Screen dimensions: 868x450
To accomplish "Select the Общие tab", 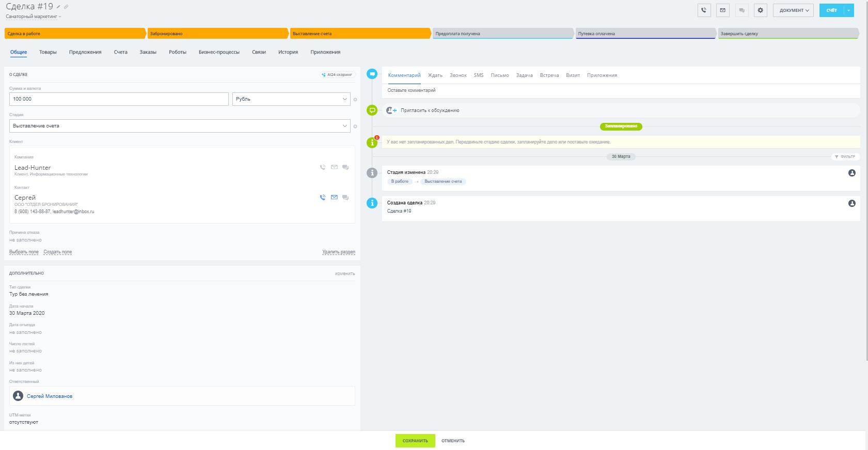I will [x=19, y=52].
